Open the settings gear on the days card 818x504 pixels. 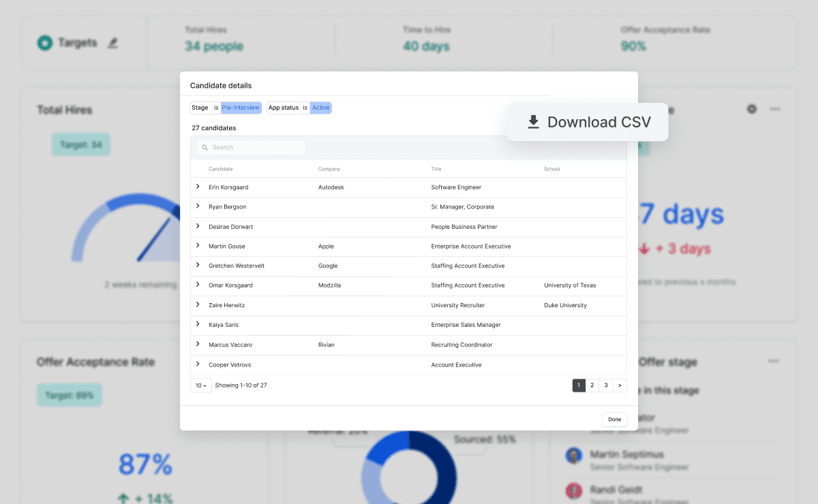751,110
